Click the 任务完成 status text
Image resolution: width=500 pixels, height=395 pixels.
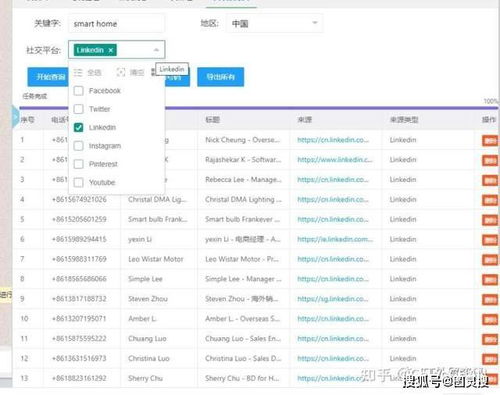point(35,96)
